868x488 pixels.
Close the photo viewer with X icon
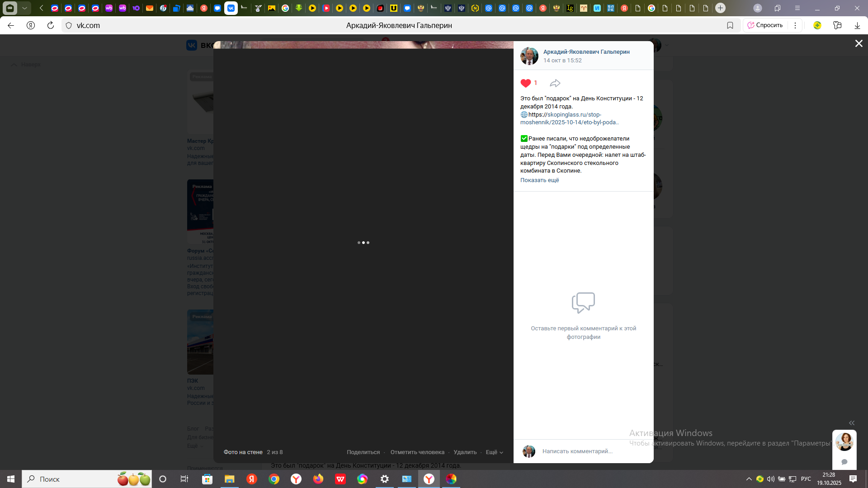pos(859,43)
